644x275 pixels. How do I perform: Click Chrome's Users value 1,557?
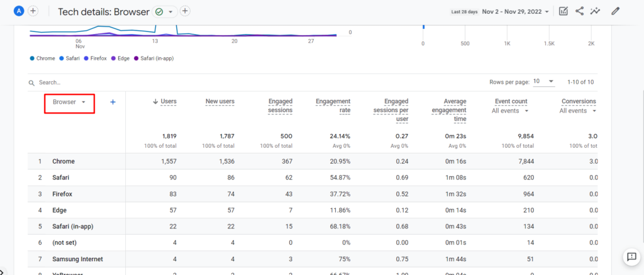pyautogui.click(x=169, y=162)
